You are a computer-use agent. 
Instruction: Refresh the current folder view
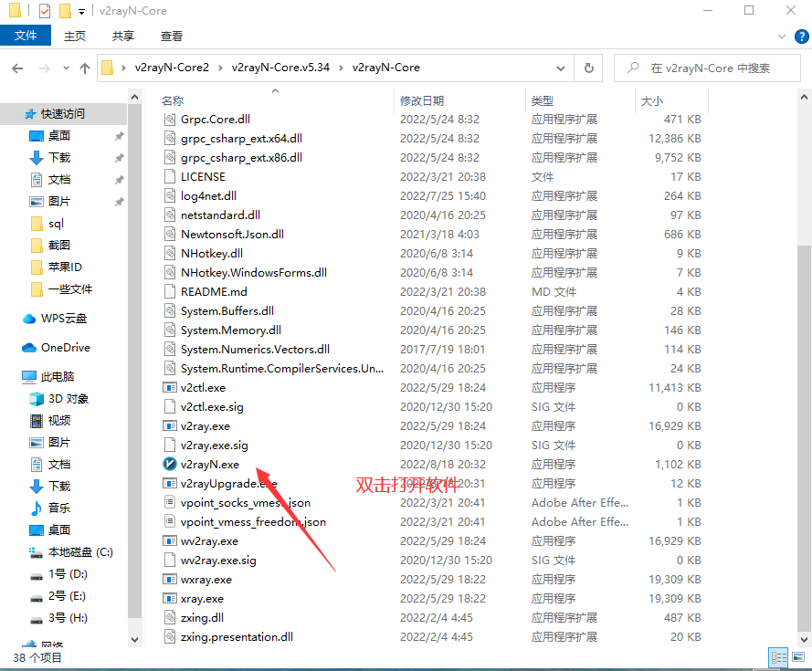[x=589, y=68]
